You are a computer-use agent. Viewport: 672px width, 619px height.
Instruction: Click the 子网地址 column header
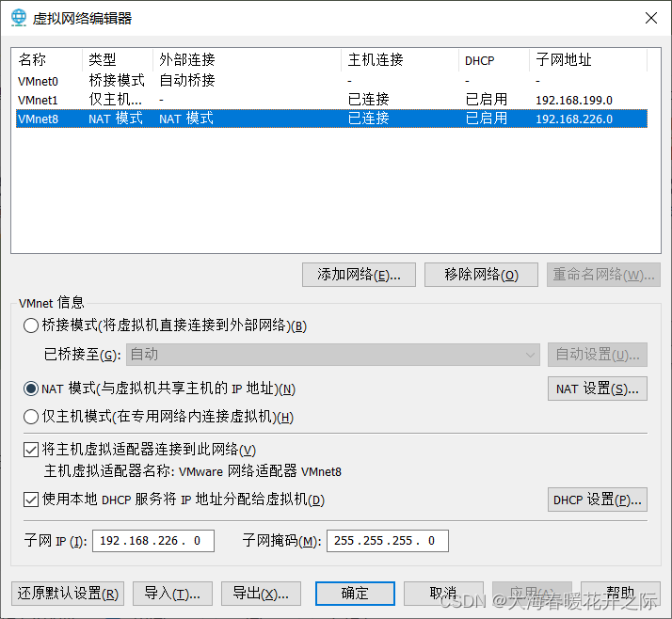tap(588, 59)
